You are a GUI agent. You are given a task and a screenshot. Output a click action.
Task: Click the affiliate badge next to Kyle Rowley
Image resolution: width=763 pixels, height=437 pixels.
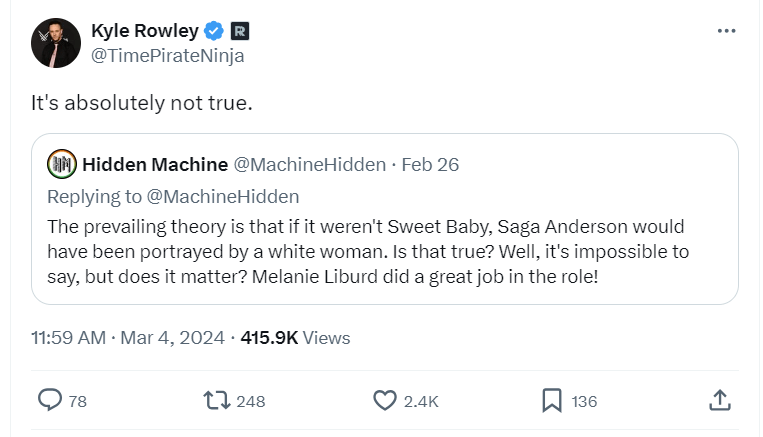[240, 31]
